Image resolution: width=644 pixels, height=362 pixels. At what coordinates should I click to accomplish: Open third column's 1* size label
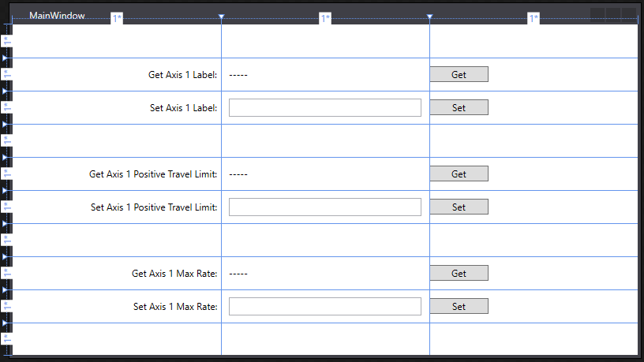pos(534,18)
